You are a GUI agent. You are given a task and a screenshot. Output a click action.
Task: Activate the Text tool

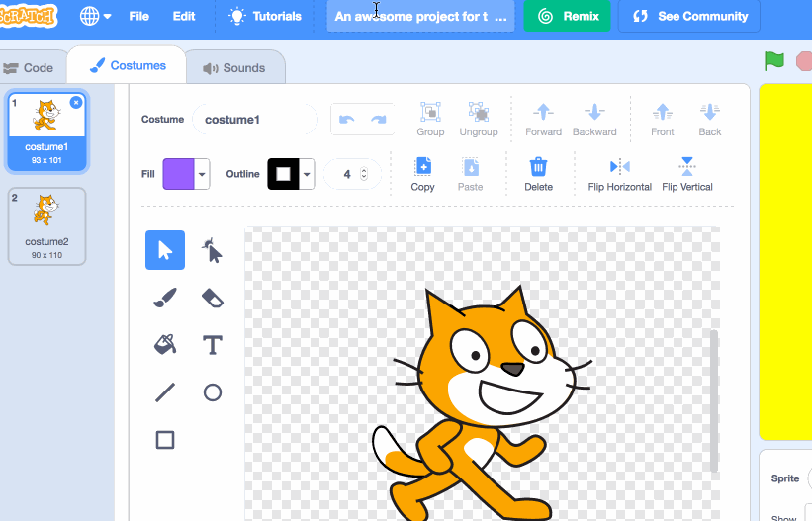click(x=213, y=345)
